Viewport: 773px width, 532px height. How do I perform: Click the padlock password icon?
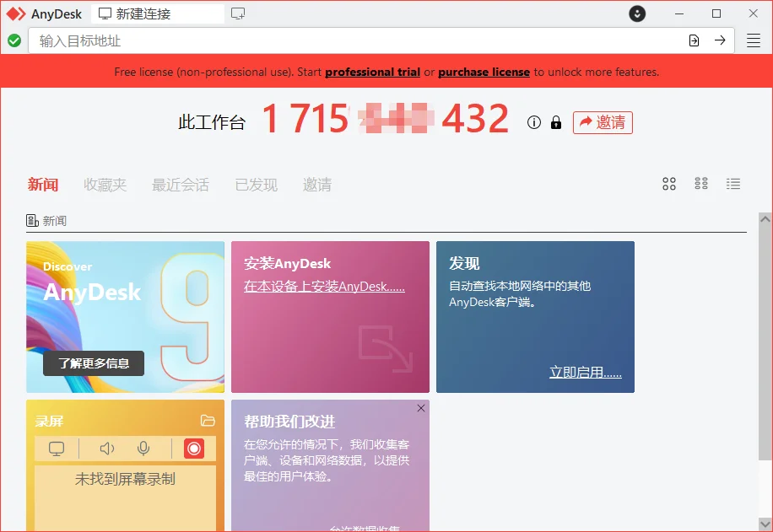coord(556,122)
